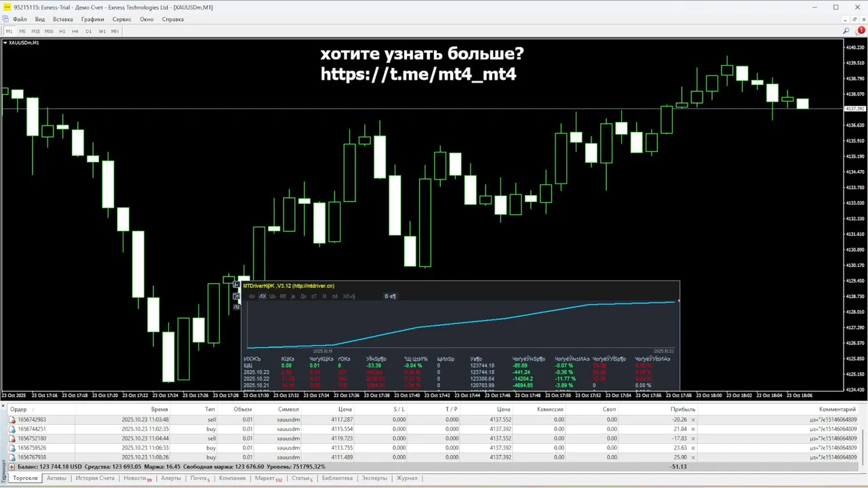This screenshot has height=488, width=868.
Task: Click the order icon for 1656759526
Action: (x=12, y=448)
